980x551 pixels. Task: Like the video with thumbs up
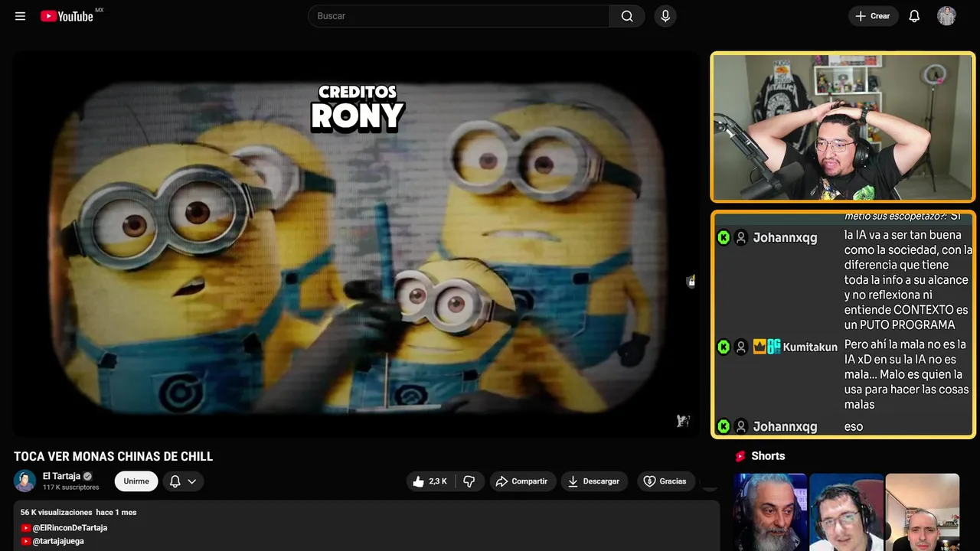[430, 481]
